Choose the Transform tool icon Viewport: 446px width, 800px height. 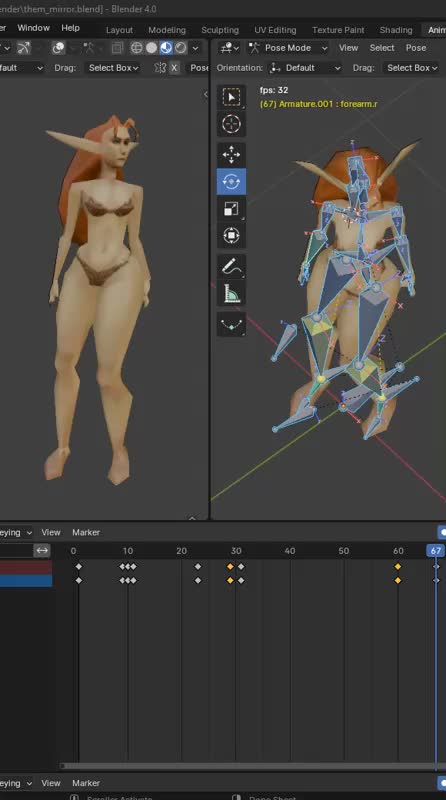click(231, 236)
